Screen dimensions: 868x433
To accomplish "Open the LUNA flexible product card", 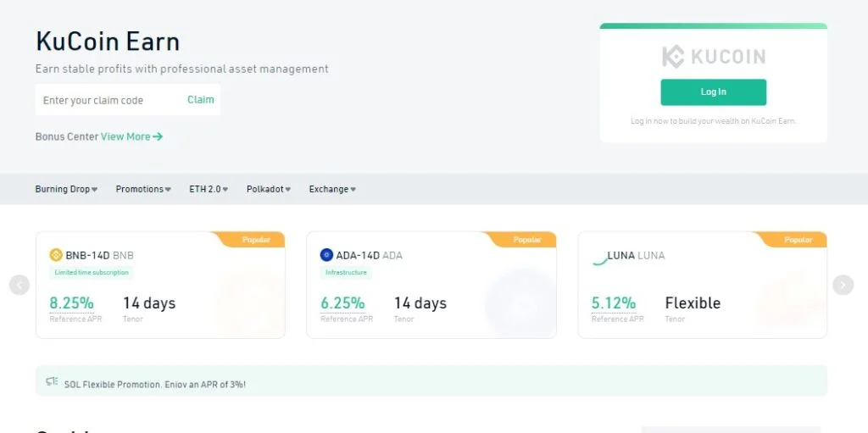I will tap(703, 285).
